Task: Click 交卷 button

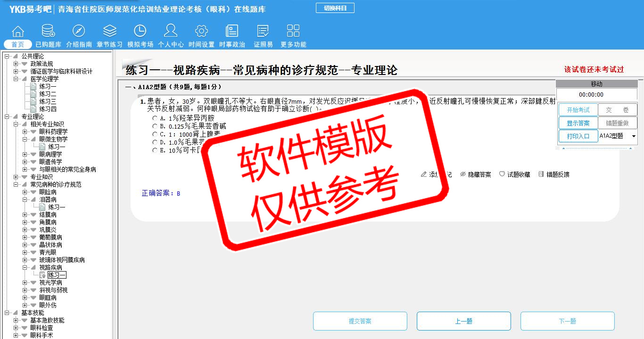Action: 618,110
